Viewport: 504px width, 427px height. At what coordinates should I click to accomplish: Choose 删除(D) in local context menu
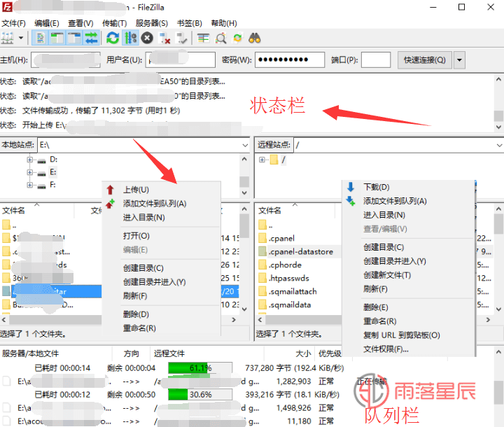[136, 314]
